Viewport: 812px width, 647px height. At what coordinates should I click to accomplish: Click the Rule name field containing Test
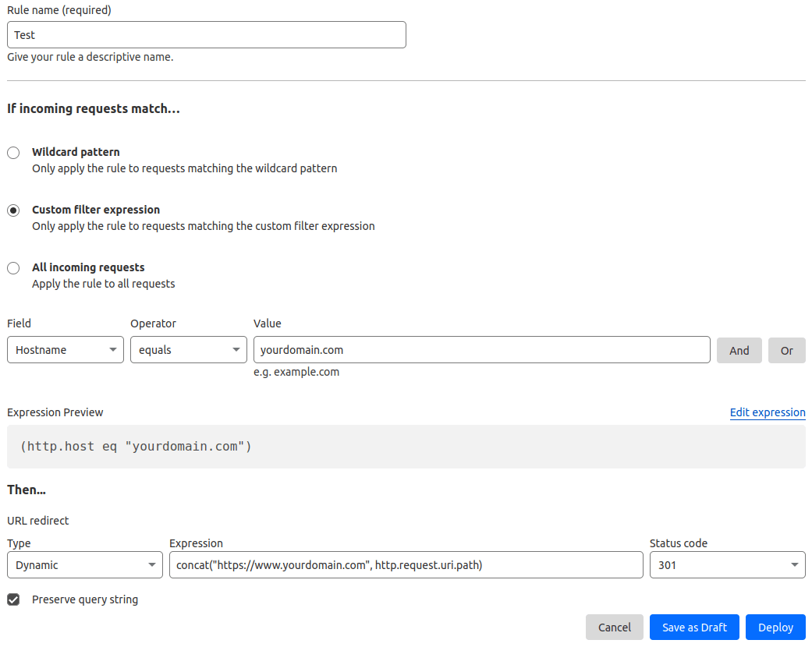(206, 34)
